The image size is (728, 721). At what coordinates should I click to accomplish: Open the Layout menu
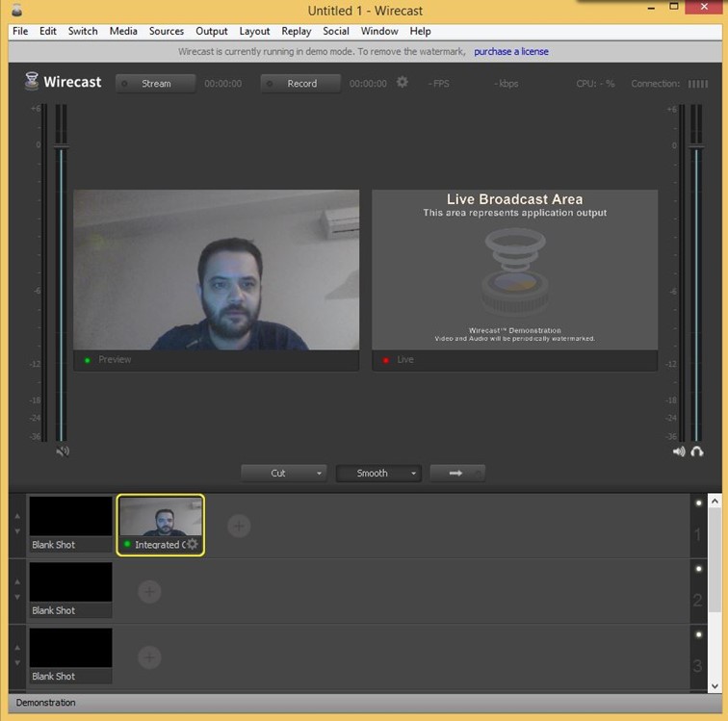(254, 31)
